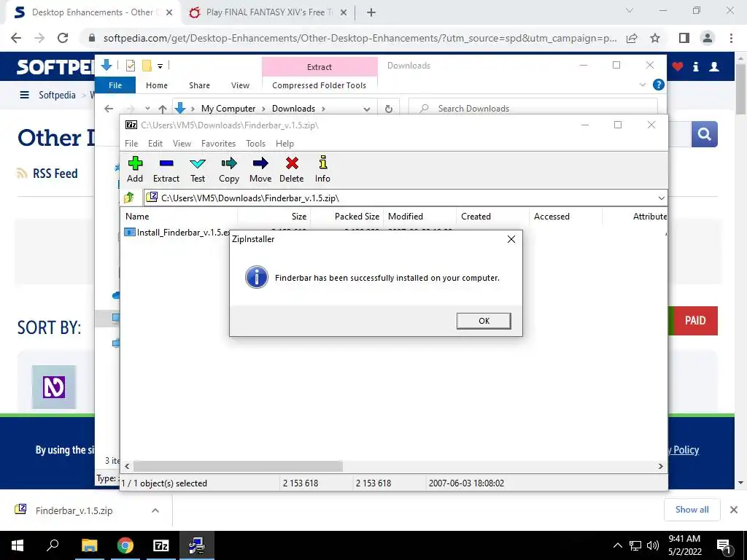Switch to Explorer Share ribbon tab

click(x=199, y=85)
